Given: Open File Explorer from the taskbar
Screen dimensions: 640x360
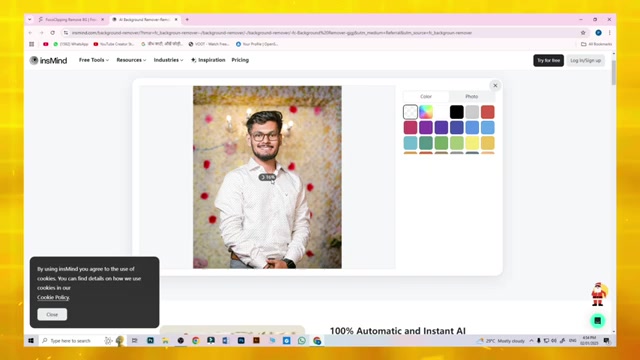Looking at the screenshot, I should (x=165, y=340).
